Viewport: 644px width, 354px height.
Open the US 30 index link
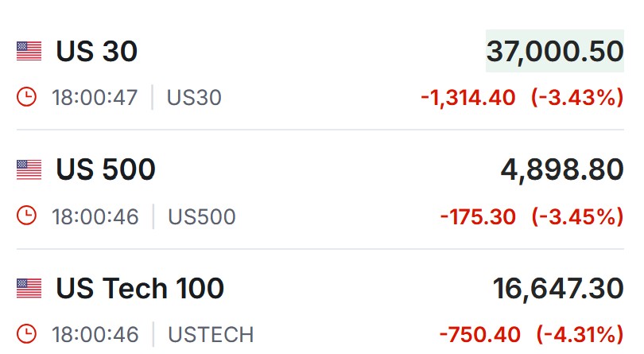(96, 52)
